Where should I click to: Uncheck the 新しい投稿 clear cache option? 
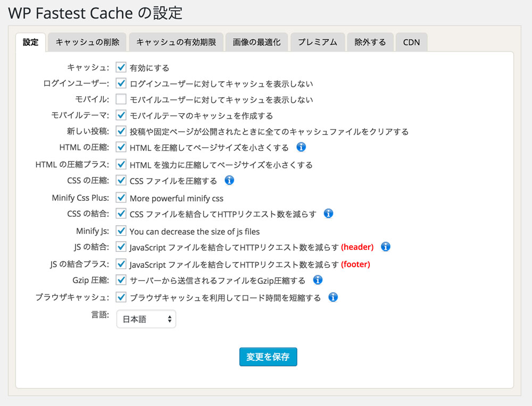pyautogui.click(x=121, y=131)
